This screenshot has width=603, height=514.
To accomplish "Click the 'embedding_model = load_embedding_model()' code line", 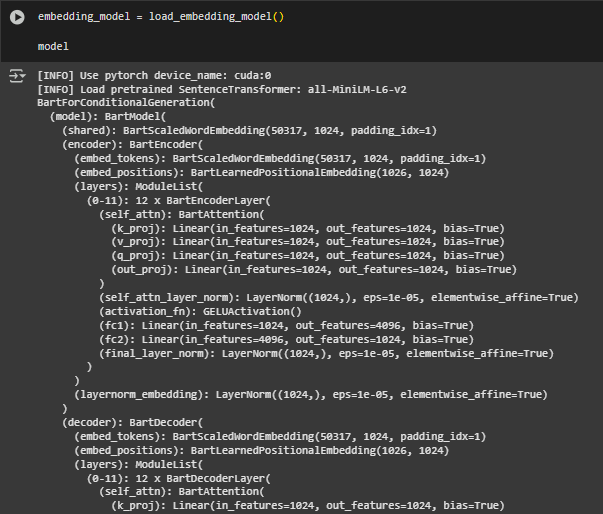I will pos(161,17).
